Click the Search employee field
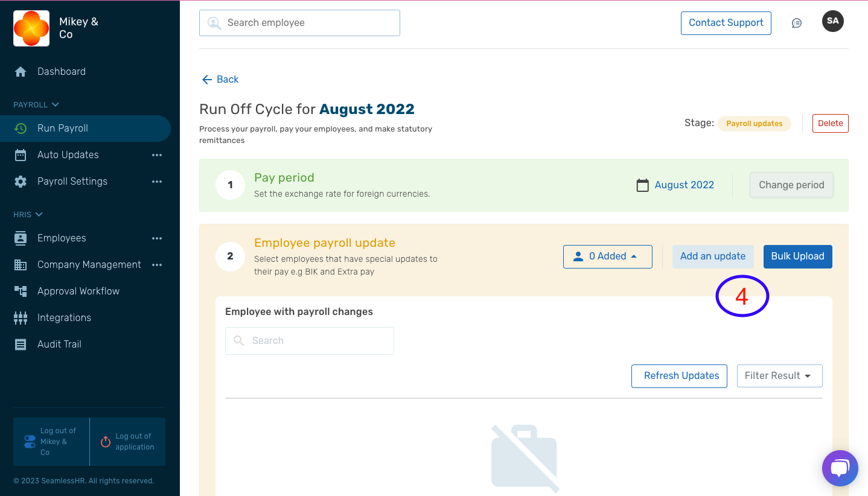Image resolution: width=868 pixels, height=496 pixels. pyautogui.click(x=299, y=22)
